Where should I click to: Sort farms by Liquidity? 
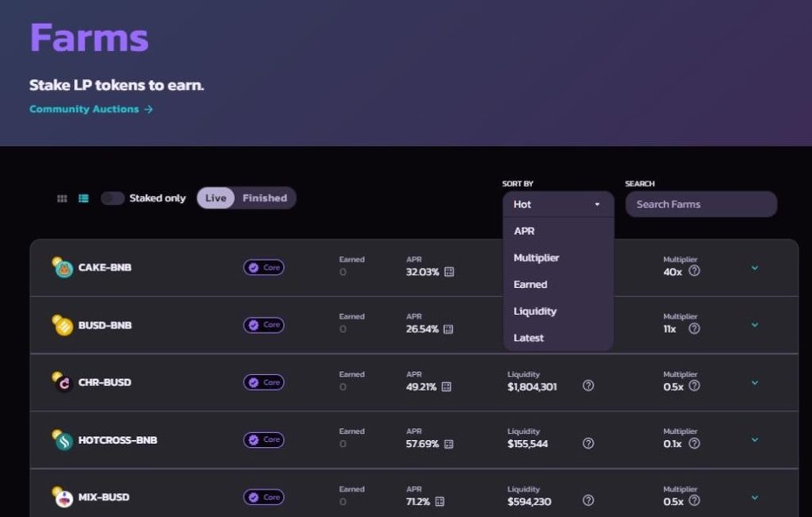[534, 311]
